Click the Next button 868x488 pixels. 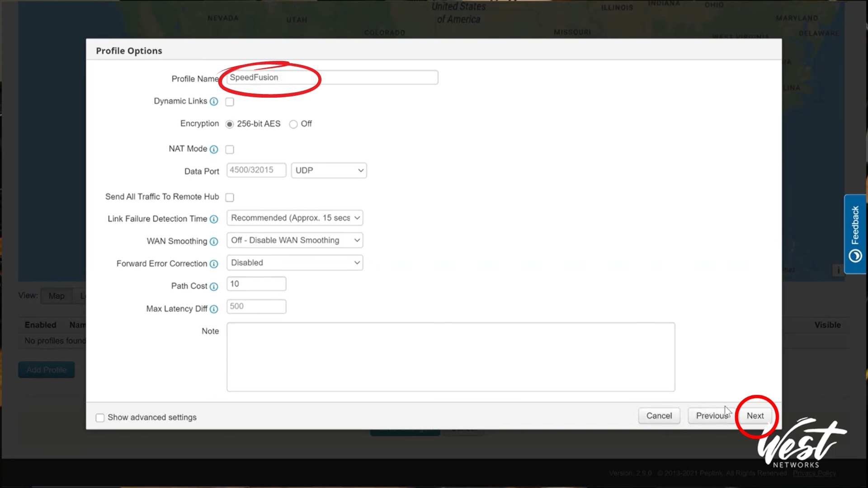point(755,416)
